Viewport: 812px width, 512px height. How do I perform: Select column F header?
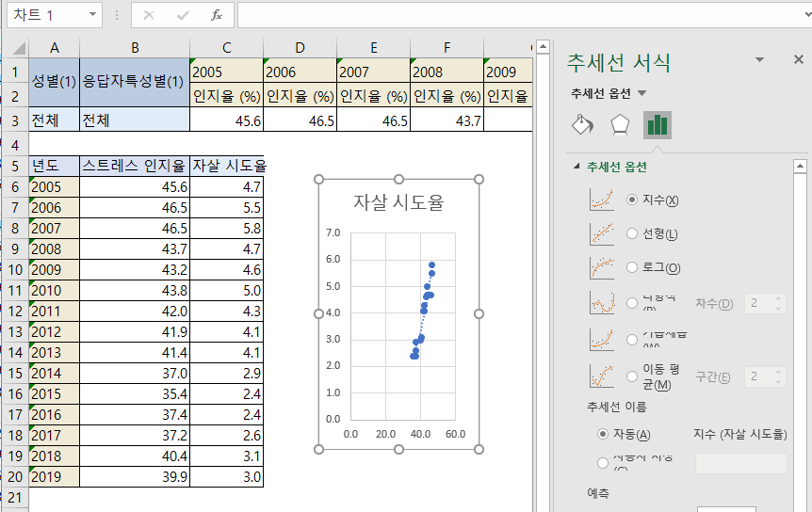(447, 48)
